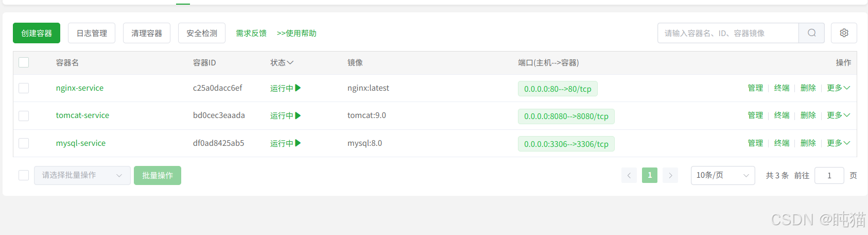Screen dimensions: 868x235
Task: Open nginx-service container name link
Action: click(x=80, y=88)
